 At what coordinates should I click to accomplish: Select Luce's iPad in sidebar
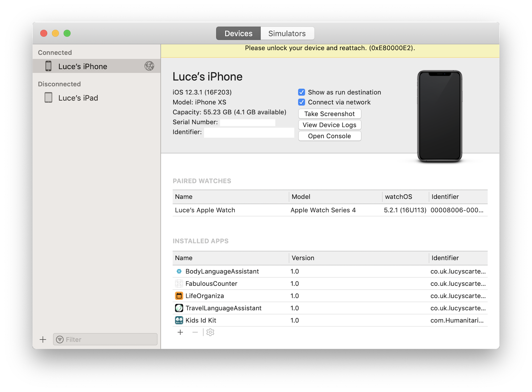point(96,98)
